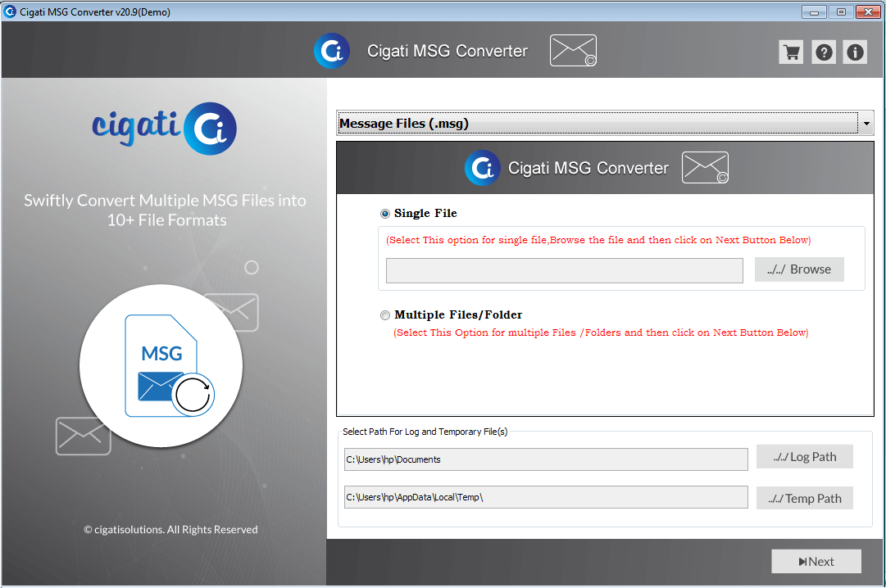Click the Browse button

tap(799, 269)
